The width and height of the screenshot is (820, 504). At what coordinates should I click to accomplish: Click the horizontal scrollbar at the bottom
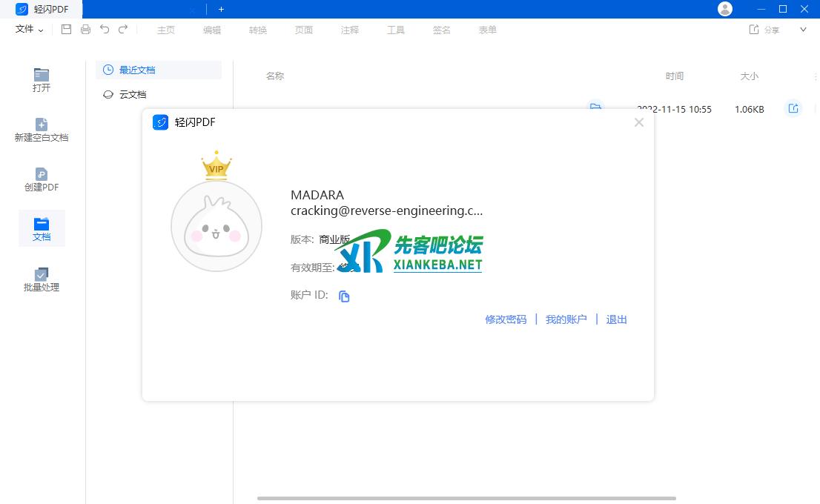coord(466,498)
